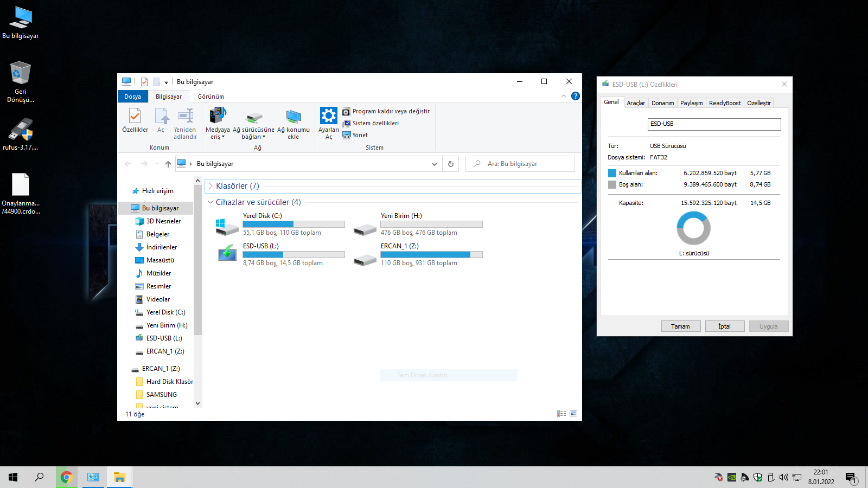
Task: Select Onaylanma crdownload file on desktop
Action: 21,194
